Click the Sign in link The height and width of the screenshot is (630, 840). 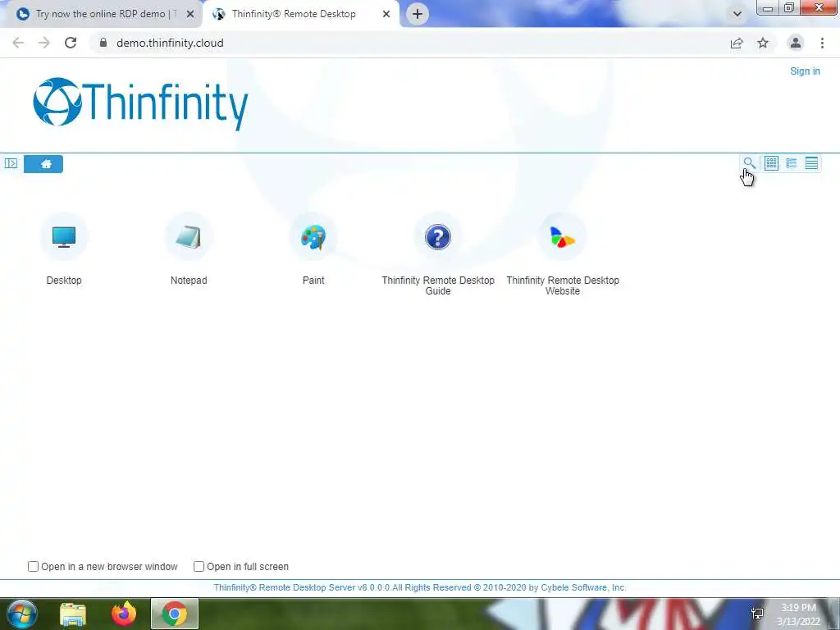(805, 71)
